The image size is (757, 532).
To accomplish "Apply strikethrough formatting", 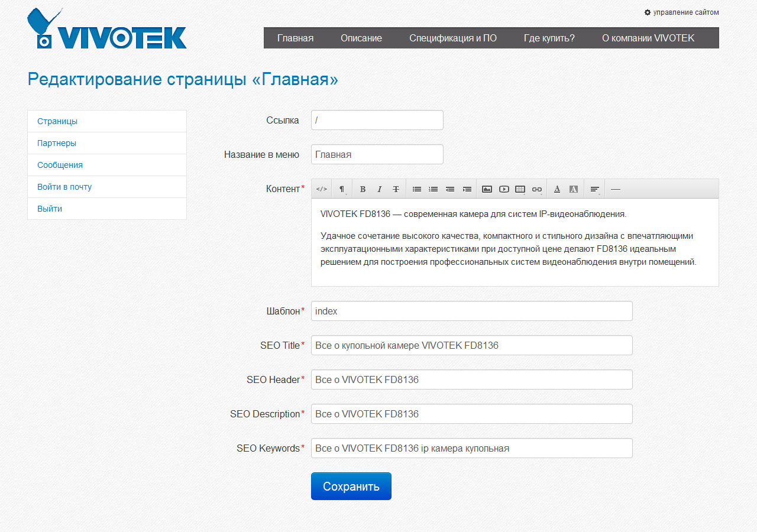I will point(396,189).
